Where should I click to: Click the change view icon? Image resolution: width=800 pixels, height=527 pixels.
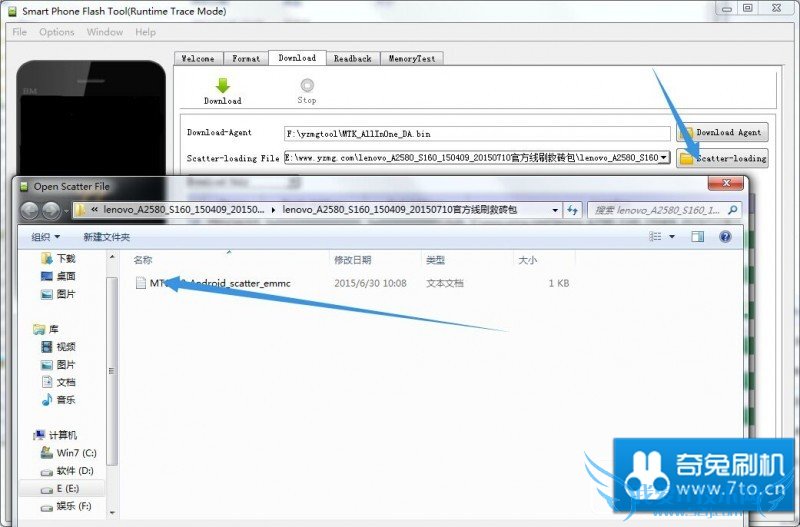pyautogui.click(x=655, y=236)
